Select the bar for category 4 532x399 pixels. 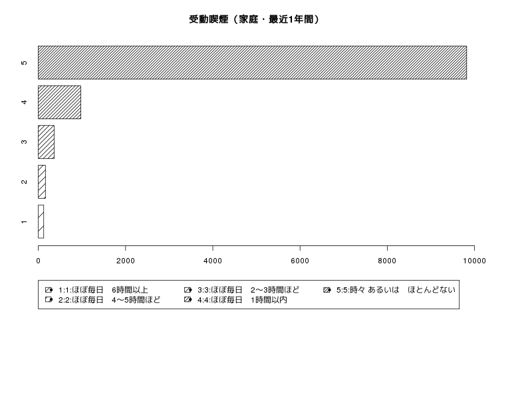tap(59, 102)
